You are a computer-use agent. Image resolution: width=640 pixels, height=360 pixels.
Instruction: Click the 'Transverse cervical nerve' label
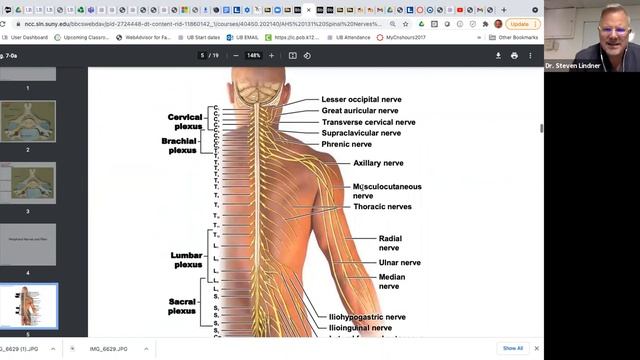tap(368, 122)
